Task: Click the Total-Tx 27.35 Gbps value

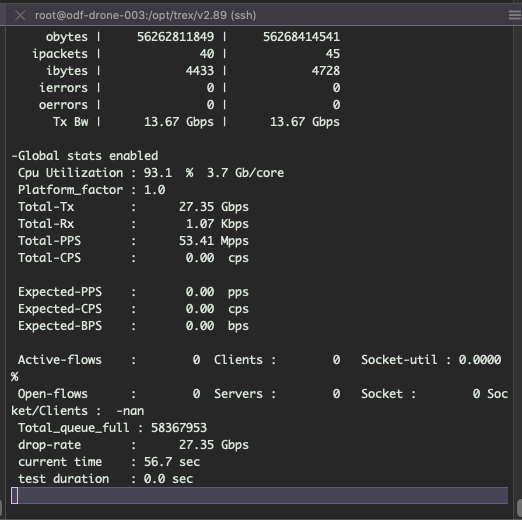Action: coord(214,207)
